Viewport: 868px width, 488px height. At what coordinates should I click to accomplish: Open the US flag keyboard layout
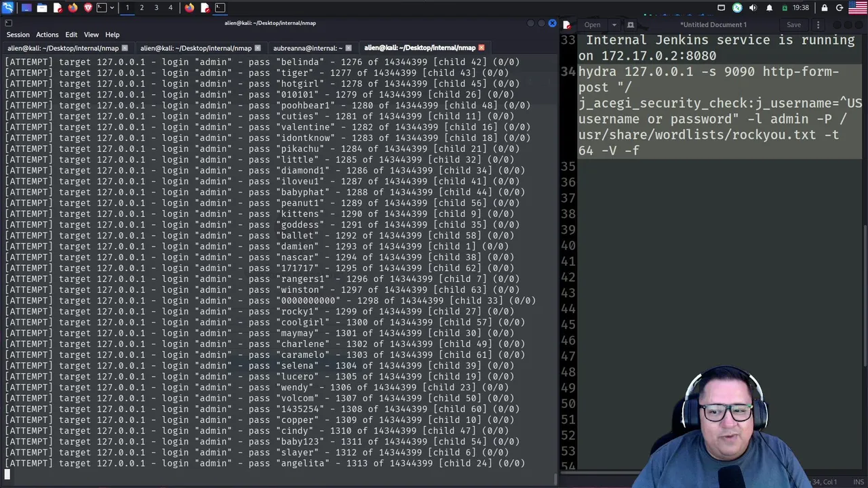(858, 7)
